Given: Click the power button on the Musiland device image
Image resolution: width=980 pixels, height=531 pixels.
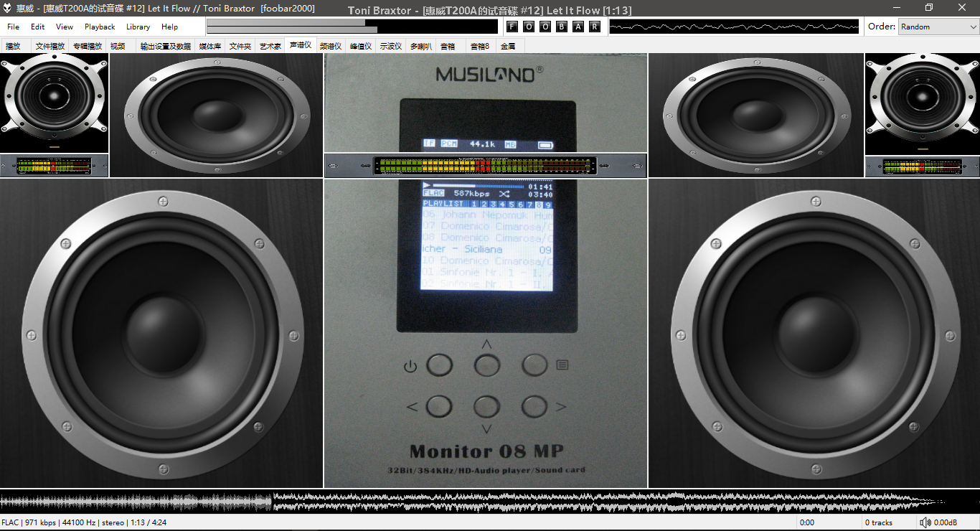Looking at the screenshot, I should pyautogui.click(x=439, y=366).
